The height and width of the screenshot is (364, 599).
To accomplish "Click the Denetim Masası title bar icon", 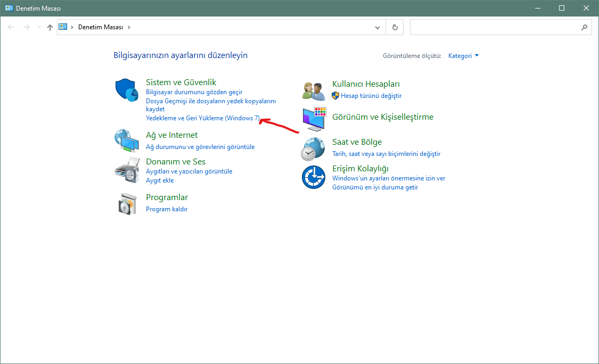I will [9, 8].
